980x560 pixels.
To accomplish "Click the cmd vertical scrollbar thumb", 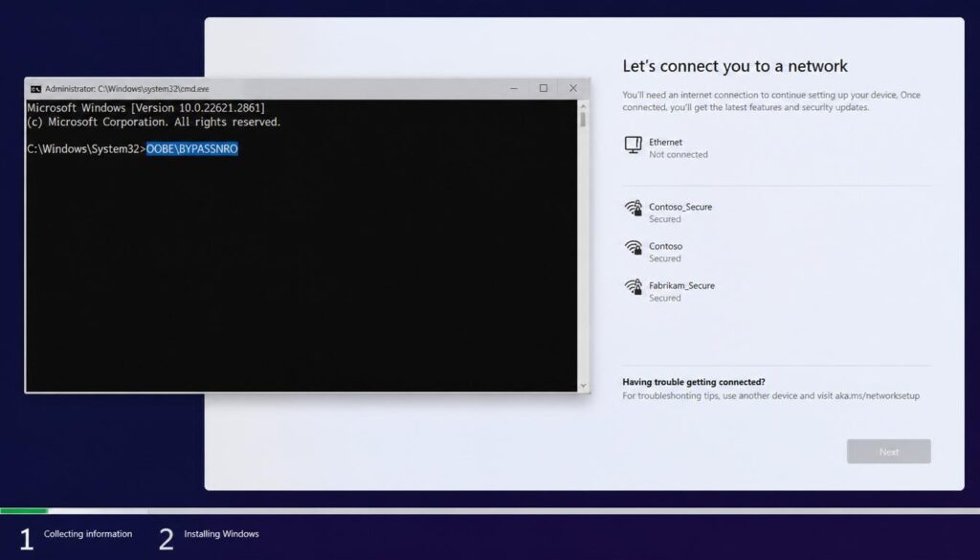I will tap(583, 120).
